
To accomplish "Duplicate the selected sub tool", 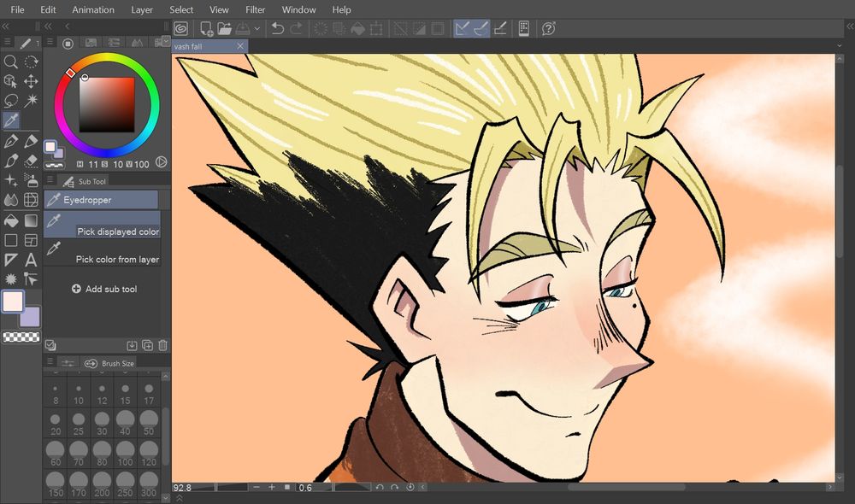I will [147, 345].
